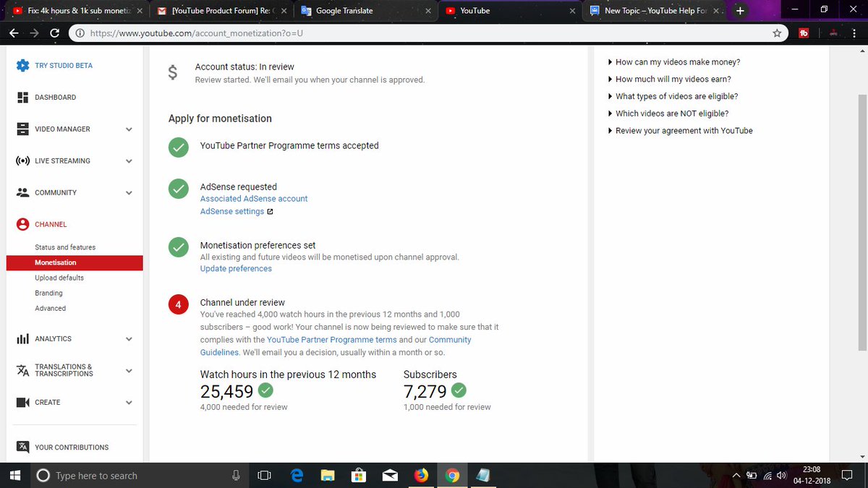
Task: Click green check beside subscribers 7,279
Action: pyautogui.click(x=459, y=390)
